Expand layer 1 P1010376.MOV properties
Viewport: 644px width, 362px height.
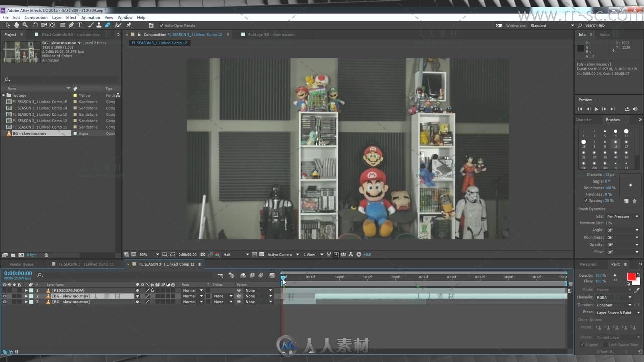point(26,290)
